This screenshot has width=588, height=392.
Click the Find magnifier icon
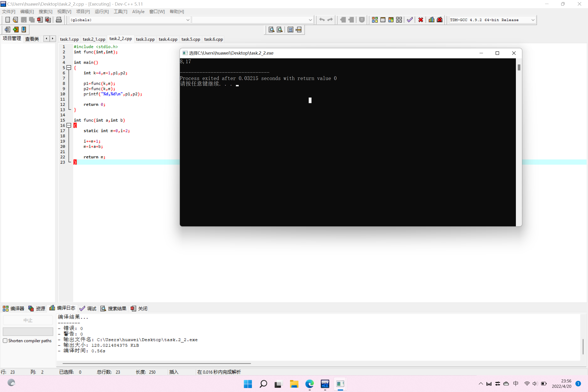(x=271, y=30)
